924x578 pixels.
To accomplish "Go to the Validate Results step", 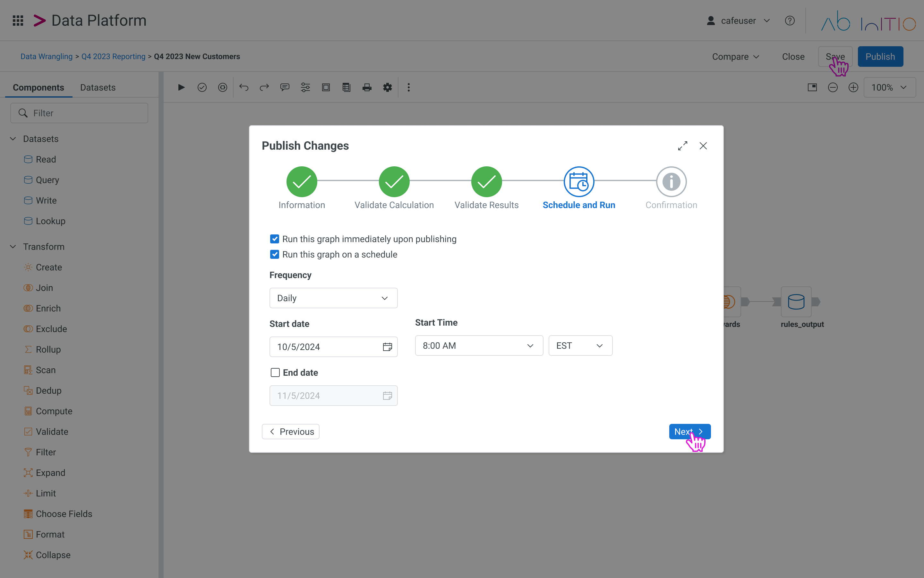I will (486, 188).
